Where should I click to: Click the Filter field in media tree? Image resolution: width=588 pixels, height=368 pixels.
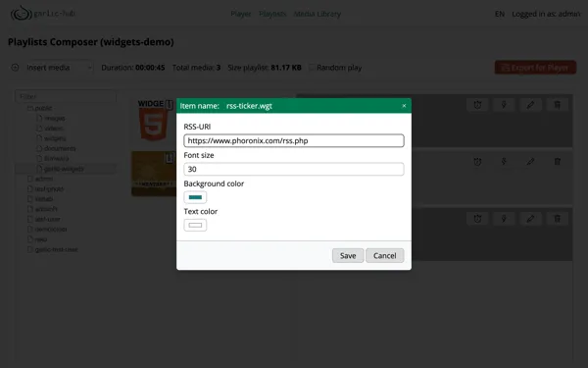point(66,96)
